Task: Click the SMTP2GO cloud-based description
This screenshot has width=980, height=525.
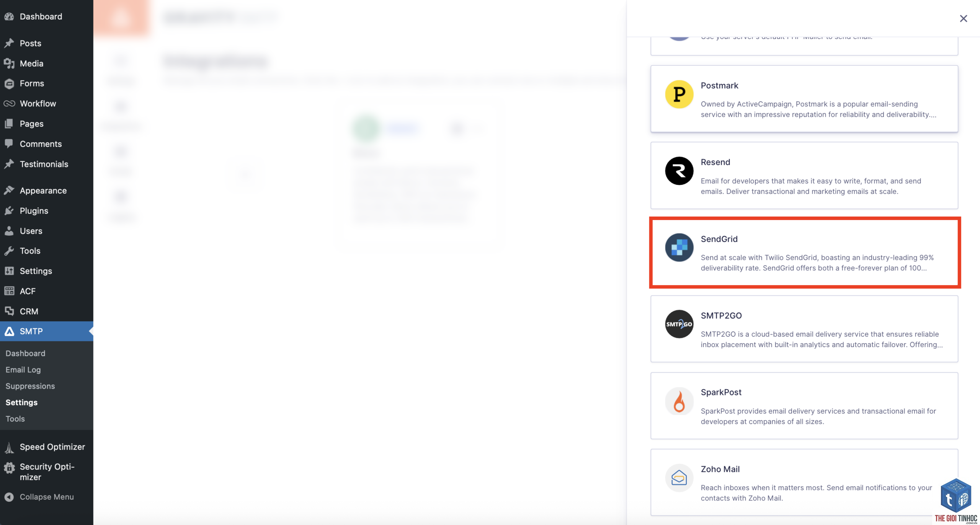Action: pyautogui.click(x=822, y=339)
